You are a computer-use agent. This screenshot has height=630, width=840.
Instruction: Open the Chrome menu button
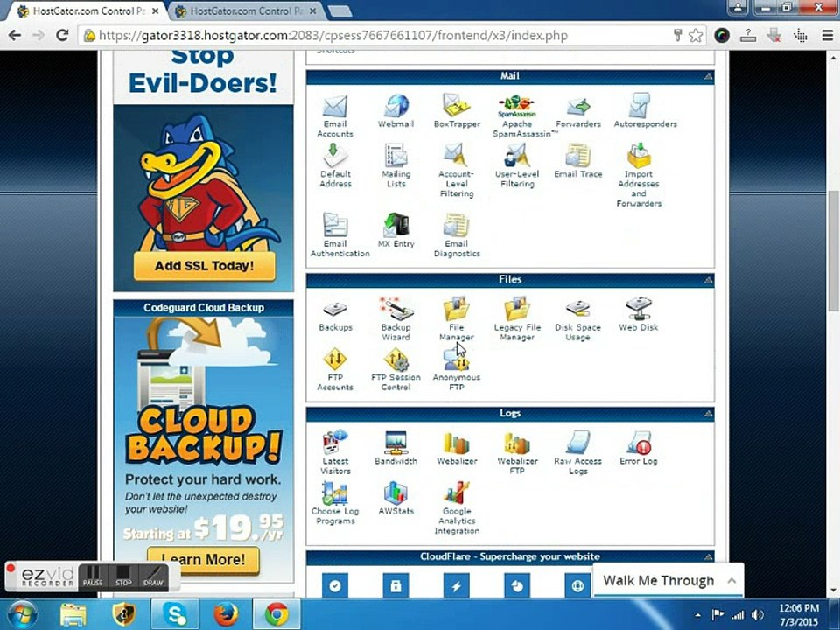point(827,35)
